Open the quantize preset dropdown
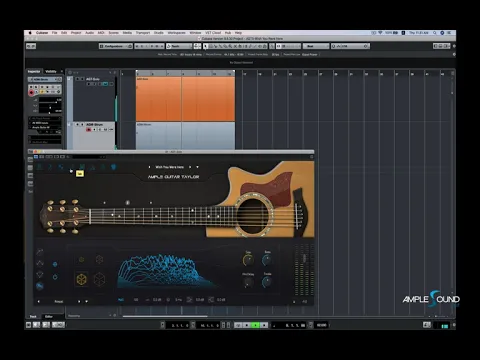The width and height of the screenshot is (480, 360). coord(350,46)
